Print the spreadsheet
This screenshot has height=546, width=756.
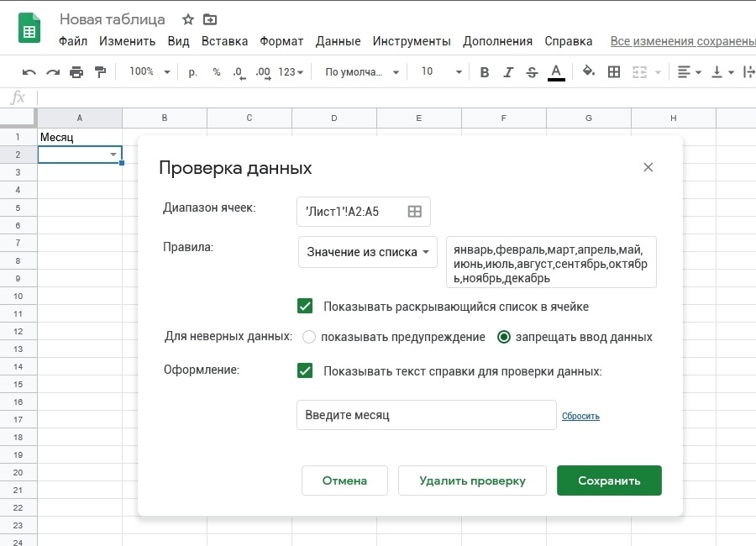pos(76,72)
